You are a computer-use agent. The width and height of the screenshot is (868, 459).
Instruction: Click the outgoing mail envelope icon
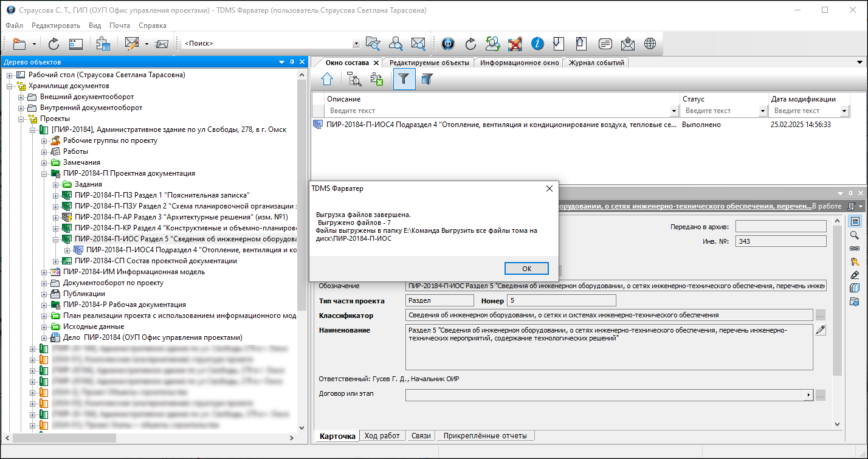click(x=627, y=44)
